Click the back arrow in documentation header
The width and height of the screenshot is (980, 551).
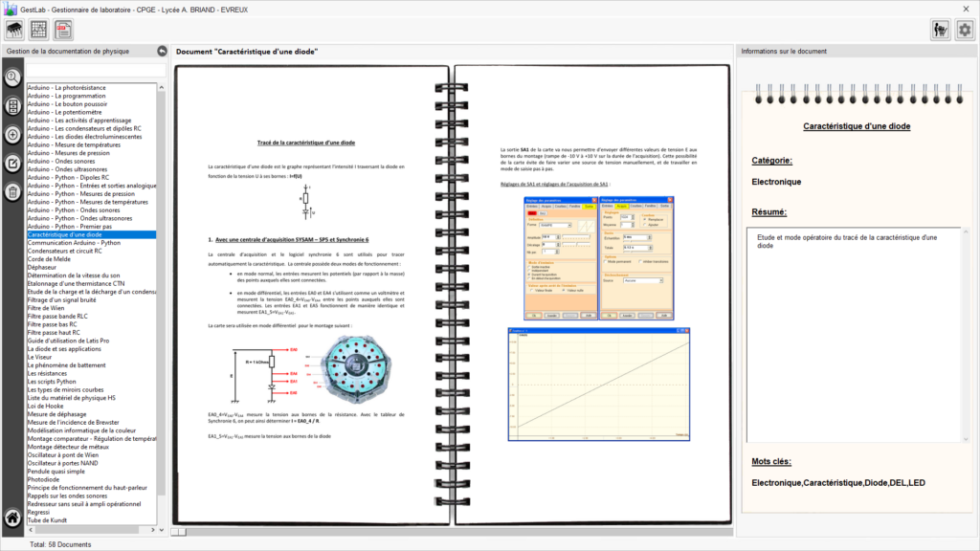(x=162, y=52)
